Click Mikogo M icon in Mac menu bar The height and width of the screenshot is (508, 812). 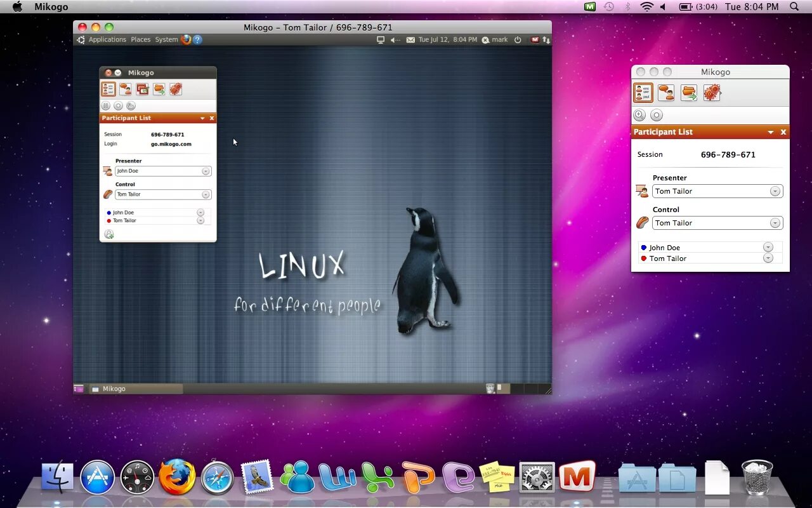coord(590,6)
